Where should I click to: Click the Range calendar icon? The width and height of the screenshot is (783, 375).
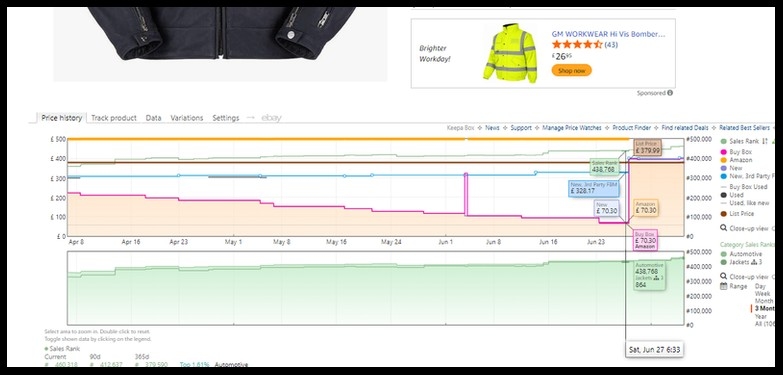[724, 287]
